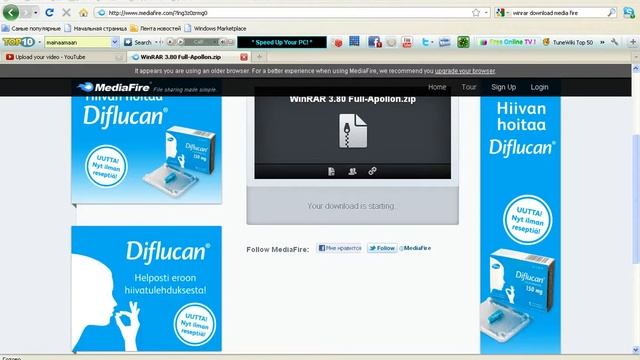The width and height of the screenshot is (640, 360).
Task: Go back with the green Back arrow
Action: pos(11,13)
